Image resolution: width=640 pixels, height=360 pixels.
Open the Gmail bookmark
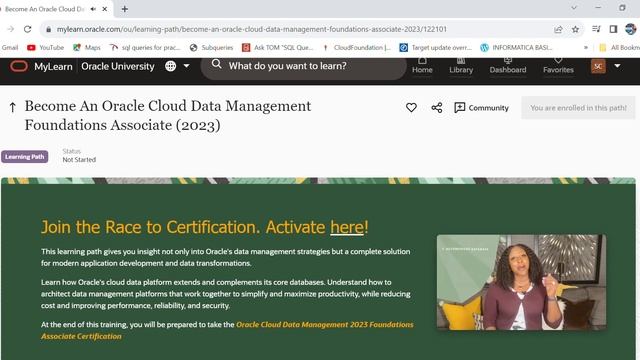10,47
